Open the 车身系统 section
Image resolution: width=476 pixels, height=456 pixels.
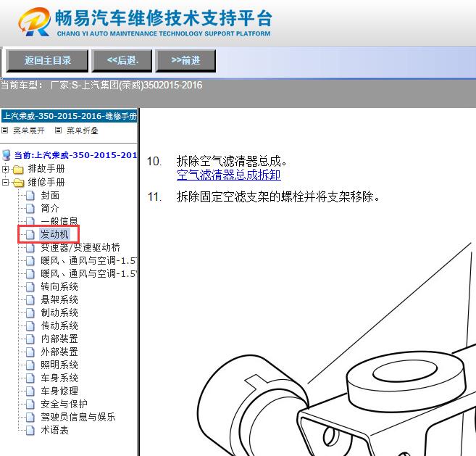click(59, 378)
